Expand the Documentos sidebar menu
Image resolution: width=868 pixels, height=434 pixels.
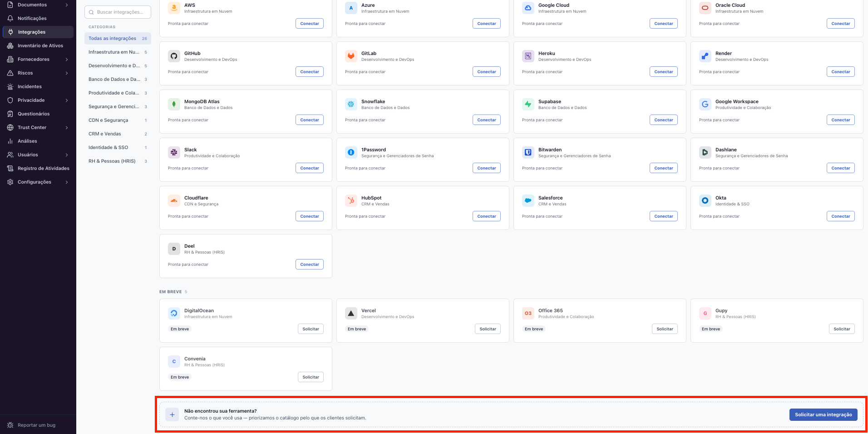(38, 5)
